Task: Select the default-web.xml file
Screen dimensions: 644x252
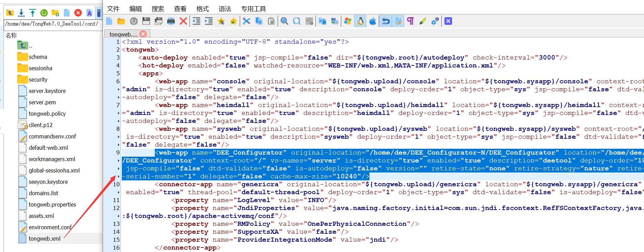Action: [43, 148]
